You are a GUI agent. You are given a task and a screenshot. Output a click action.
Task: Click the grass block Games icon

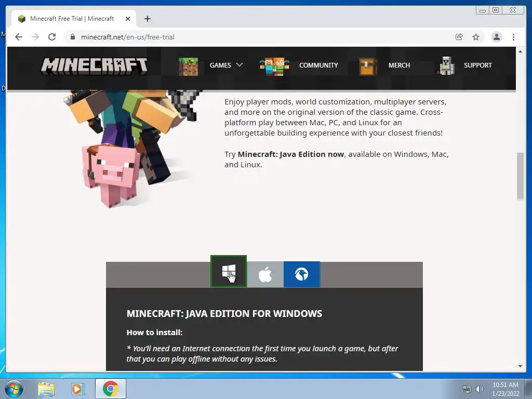(188, 66)
